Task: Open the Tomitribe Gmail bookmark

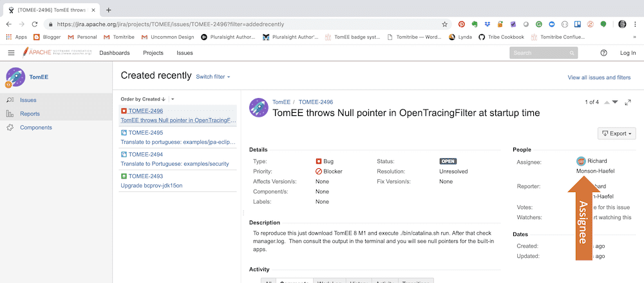Action: click(x=118, y=37)
